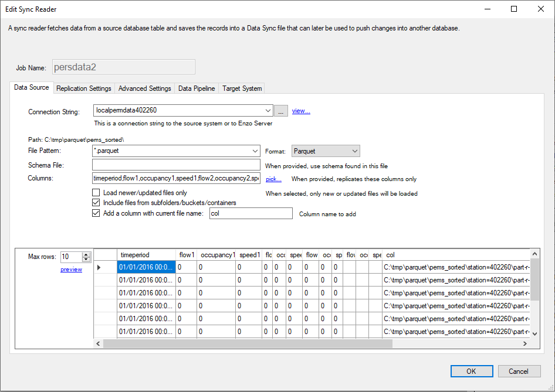The width and height of the screenshot is (555, 392).
Task: Click the OK button
Action: pyautogui.click(x=471, y=371)
